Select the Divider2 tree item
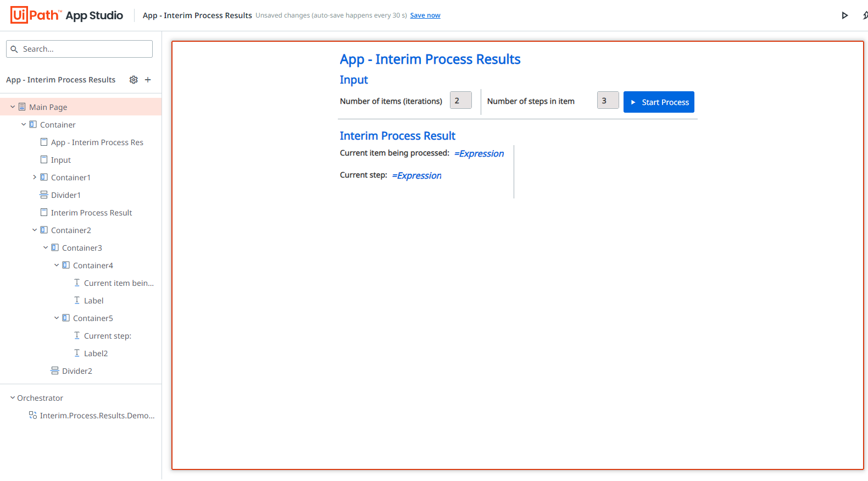The height and width of the screenshot is (481, 868). coord(76,371)
